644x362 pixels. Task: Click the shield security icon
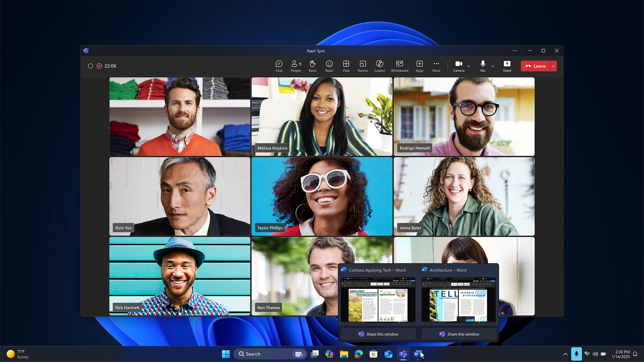90,66
